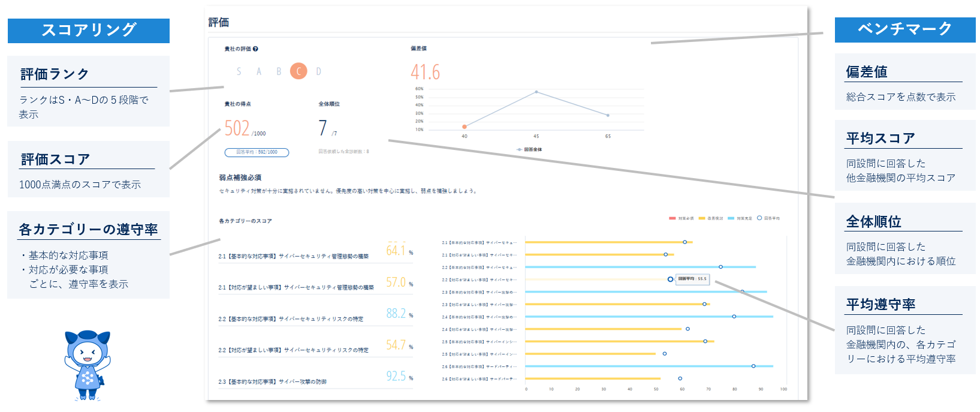Click yellow bar for chart row 2.6【対応が望ましい事項】
980x412 pixels.
click(x=593, y=378)
